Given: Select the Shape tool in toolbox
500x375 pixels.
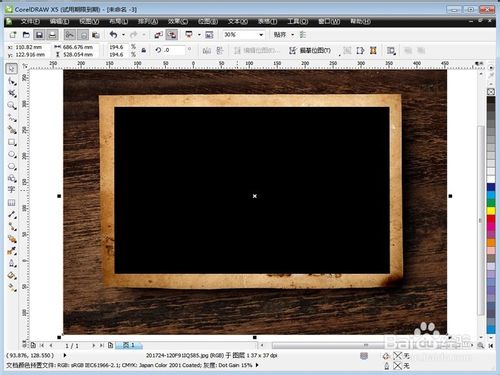Looking at the screenshot, I should 12,81.
